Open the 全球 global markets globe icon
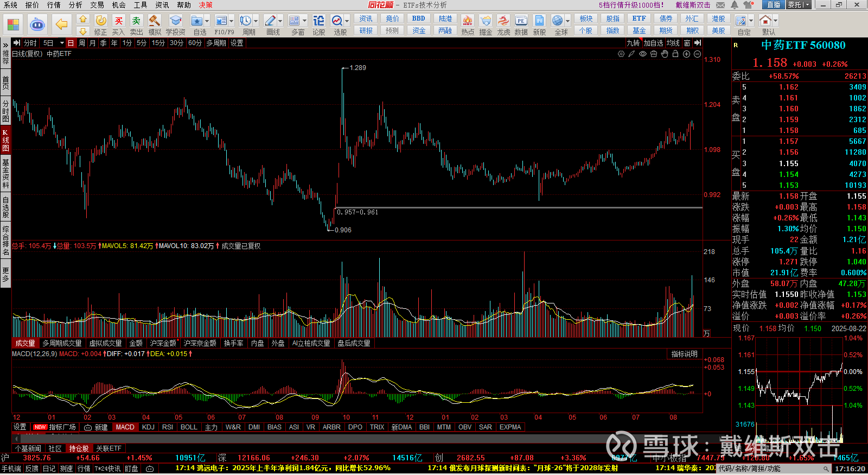 [x=558, y=21]
